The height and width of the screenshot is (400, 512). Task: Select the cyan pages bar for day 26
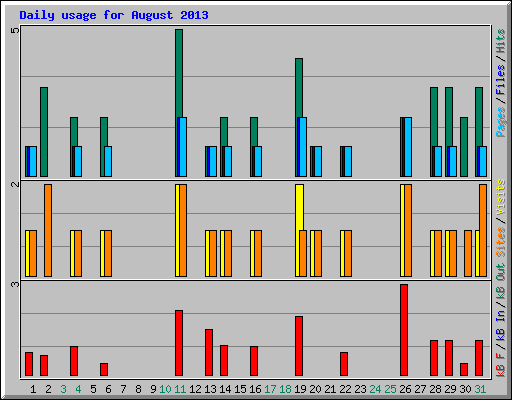[x=408, y=147]
